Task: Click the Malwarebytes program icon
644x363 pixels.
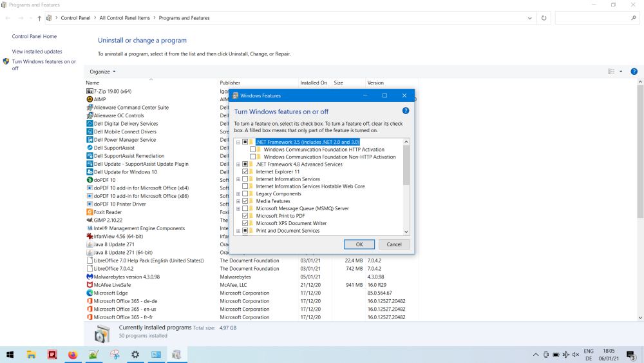Action: pyautogui.click(x=90, y=277)
